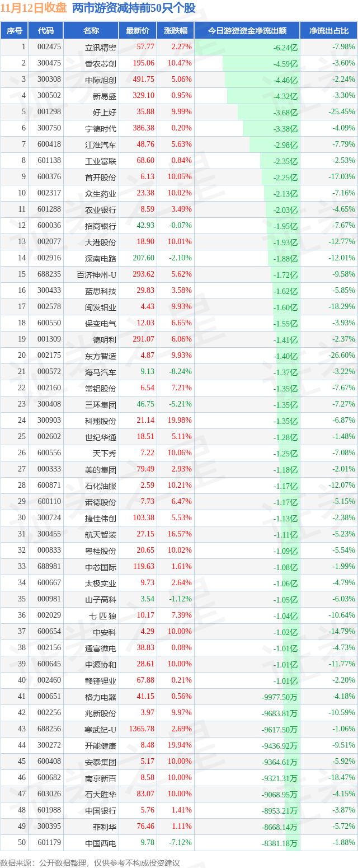Select stock code 002160
358x868 pixels.
[49, 388]
